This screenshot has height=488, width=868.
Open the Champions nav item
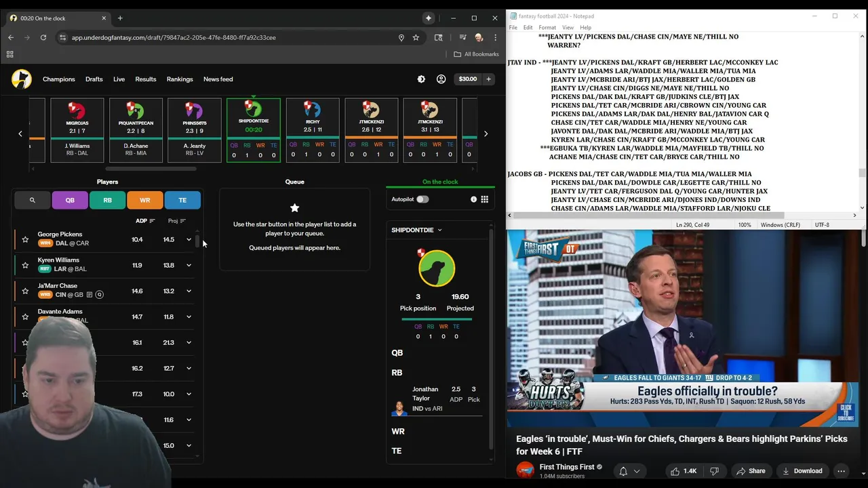59,79
